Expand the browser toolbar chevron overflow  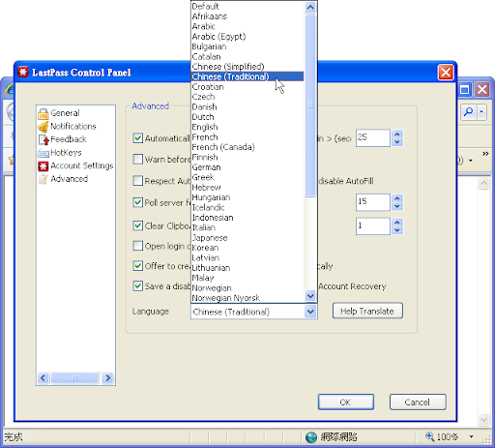485,154
